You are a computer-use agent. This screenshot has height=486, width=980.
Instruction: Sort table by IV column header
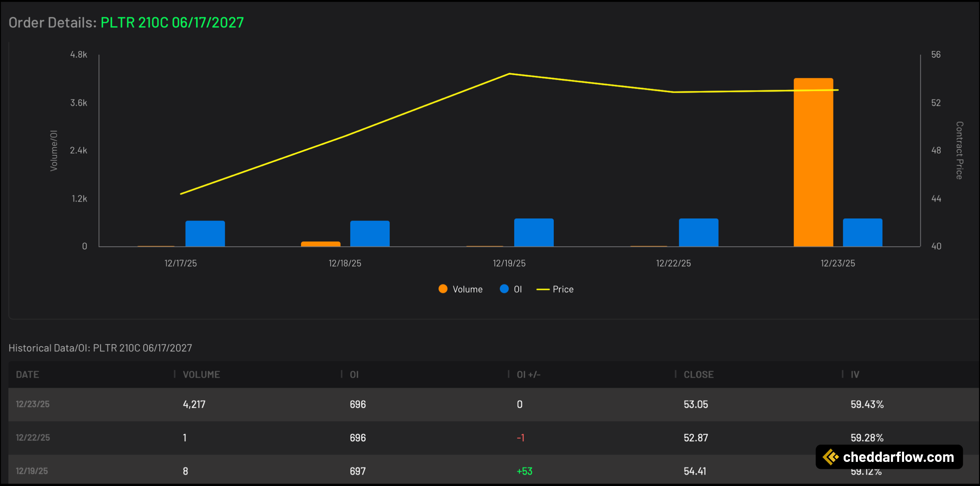[855, 374]
